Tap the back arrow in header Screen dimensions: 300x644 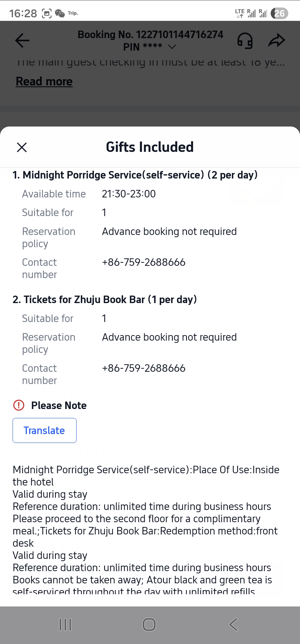pos(22,41)
